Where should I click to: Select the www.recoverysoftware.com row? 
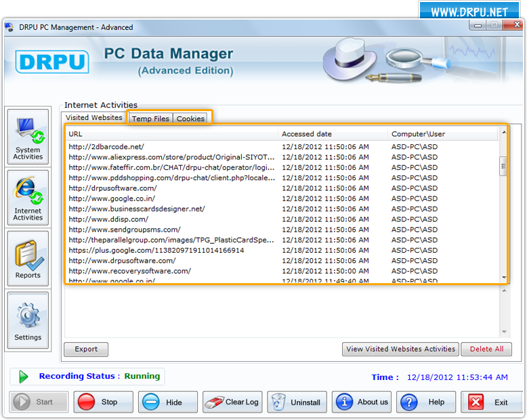[x=282, y=271]
